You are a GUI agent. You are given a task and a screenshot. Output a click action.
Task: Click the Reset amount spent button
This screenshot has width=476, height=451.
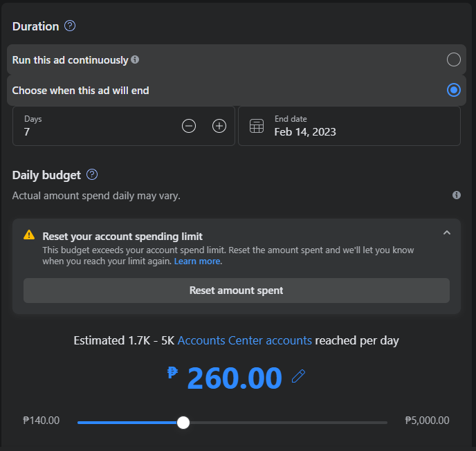[x=237, y=291]
